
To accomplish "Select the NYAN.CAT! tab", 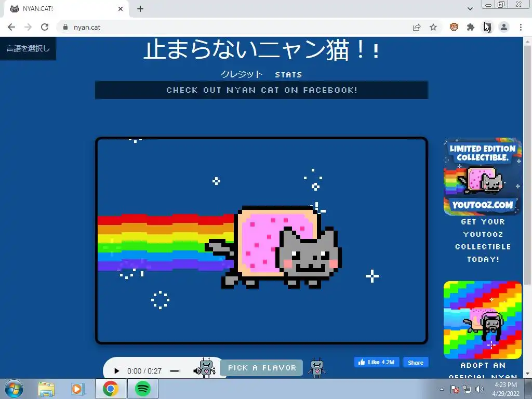I will pyautogui.click(x=66, y=9).
